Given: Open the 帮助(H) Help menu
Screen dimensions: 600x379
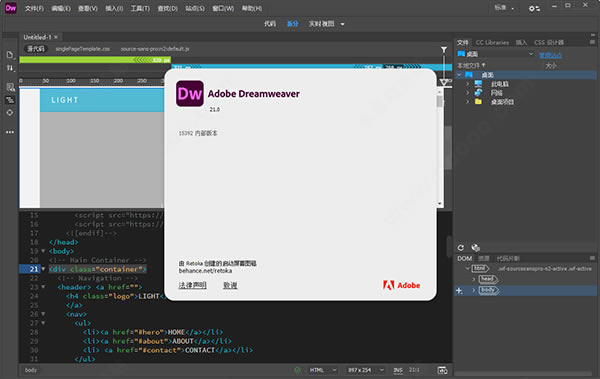Looking at the screenshot, I should [x=252, y=8].
